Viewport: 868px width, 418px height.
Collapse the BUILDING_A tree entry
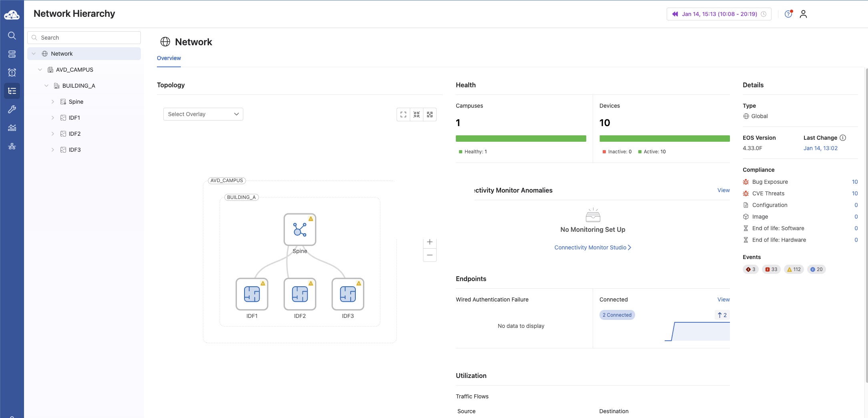46,85
